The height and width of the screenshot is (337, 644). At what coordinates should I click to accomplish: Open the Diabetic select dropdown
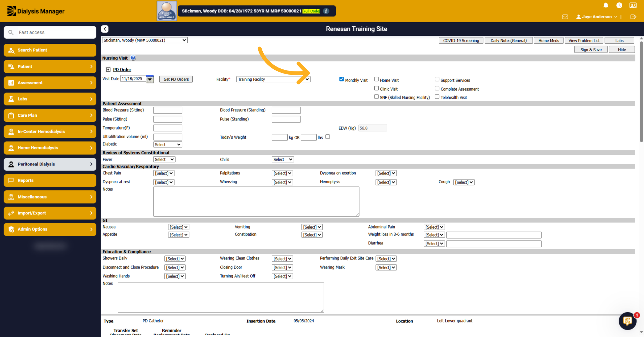[x=168, y=145]
